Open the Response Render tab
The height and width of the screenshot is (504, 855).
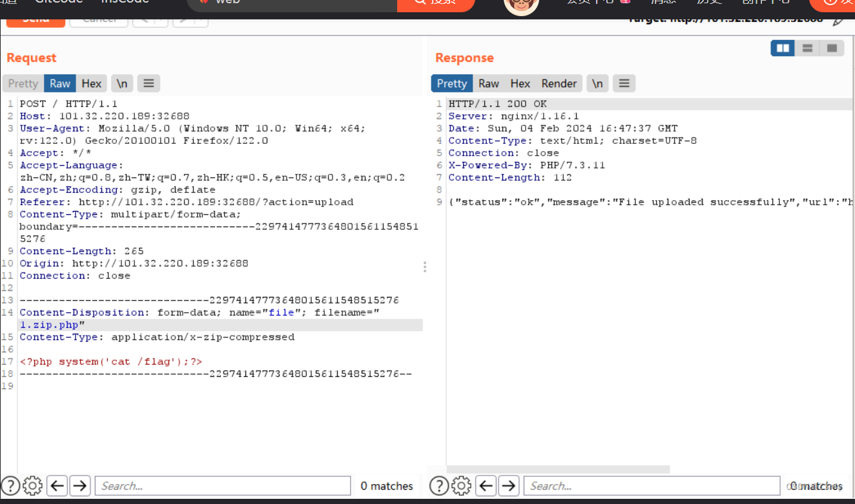pyautogui.click(x=559, y=83)
